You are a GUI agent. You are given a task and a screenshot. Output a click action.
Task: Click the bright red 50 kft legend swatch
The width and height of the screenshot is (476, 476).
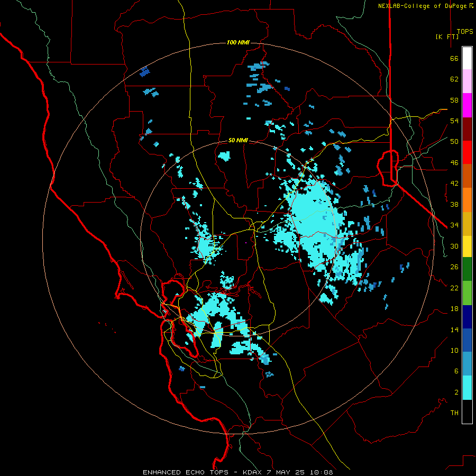coord(467,152)
